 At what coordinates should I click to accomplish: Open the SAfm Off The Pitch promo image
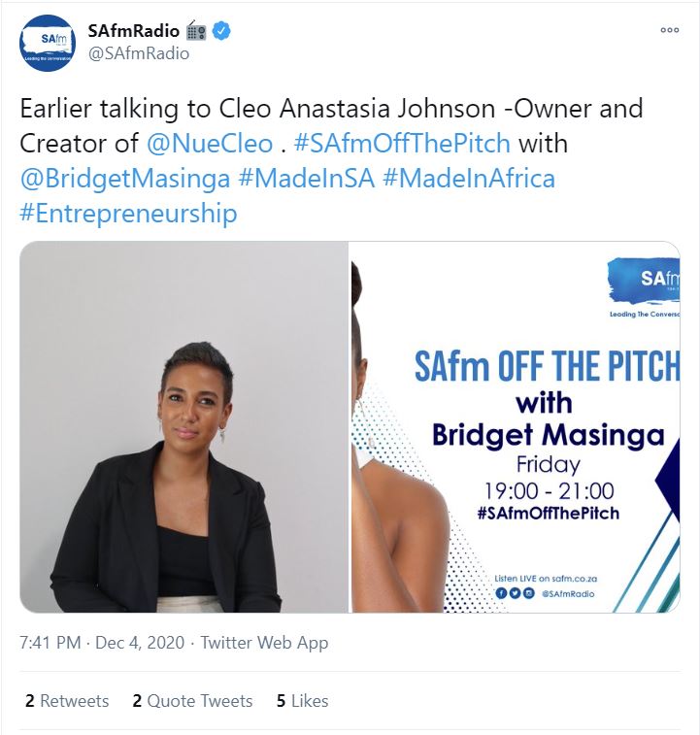coord(516,427)
